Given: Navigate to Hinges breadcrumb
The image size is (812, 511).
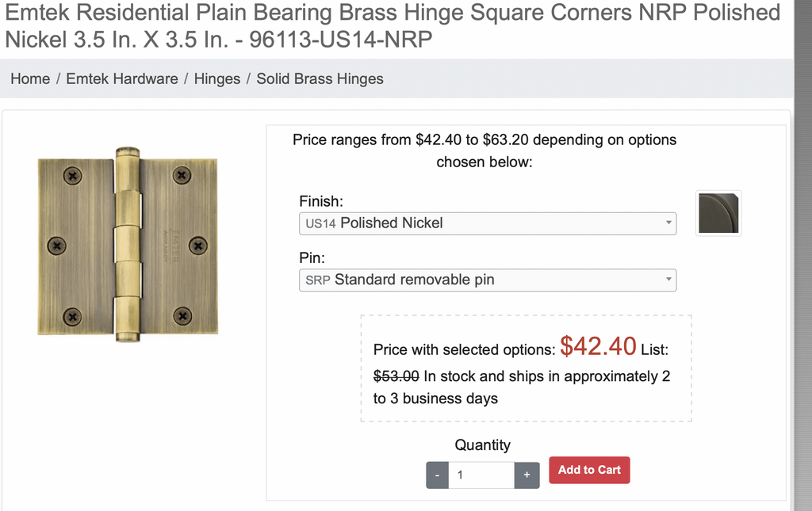Looking at the screenshot, I should point(217,78).
